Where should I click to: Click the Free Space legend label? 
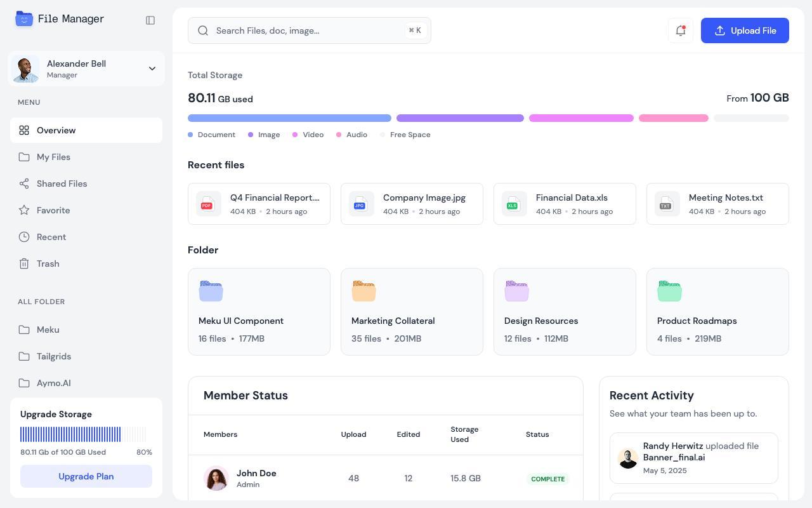(x=410, y=135)
